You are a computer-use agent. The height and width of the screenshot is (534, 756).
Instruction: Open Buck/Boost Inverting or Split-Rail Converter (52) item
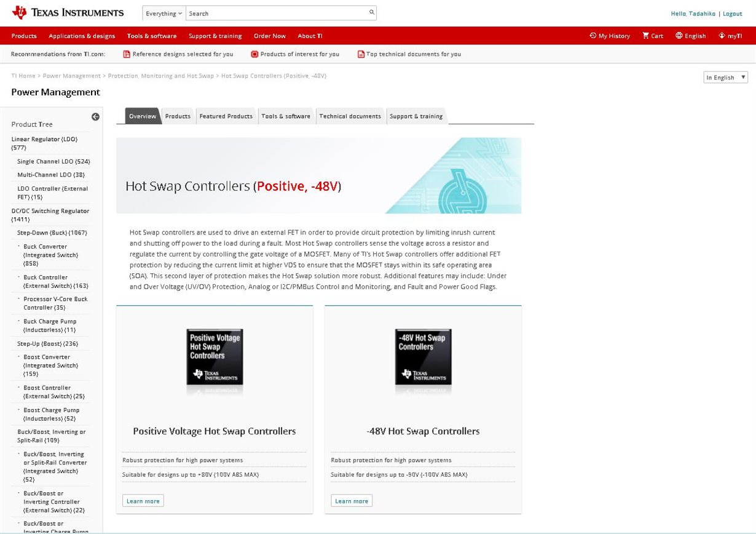point(55,467)
